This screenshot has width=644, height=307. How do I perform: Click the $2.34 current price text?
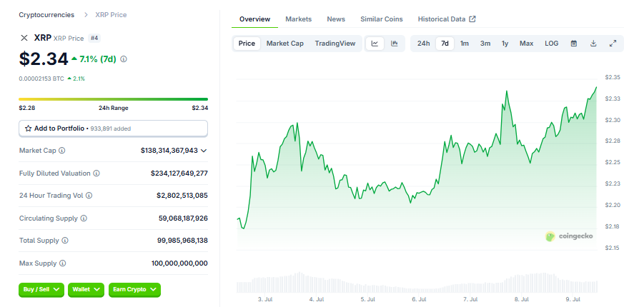point(44,59)
